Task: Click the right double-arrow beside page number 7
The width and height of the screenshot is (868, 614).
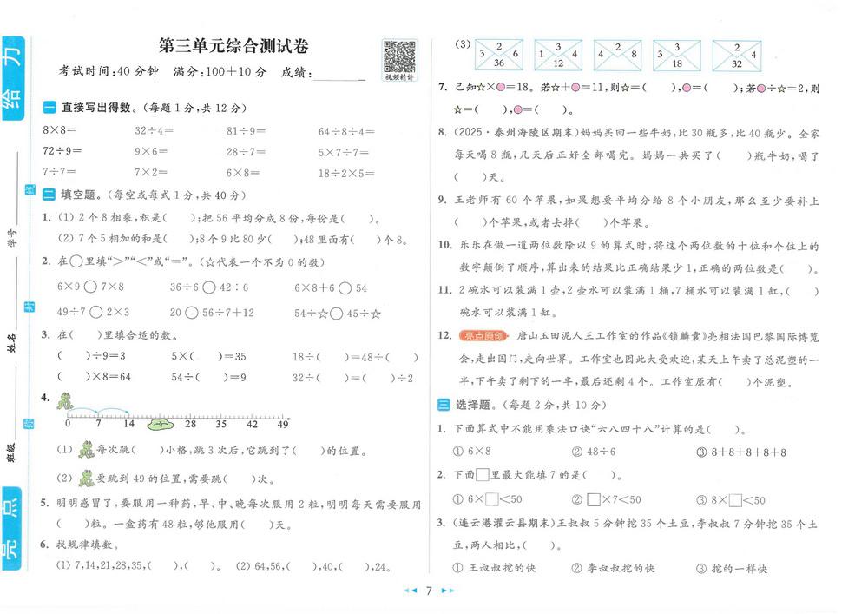Action: pos(447,591)
